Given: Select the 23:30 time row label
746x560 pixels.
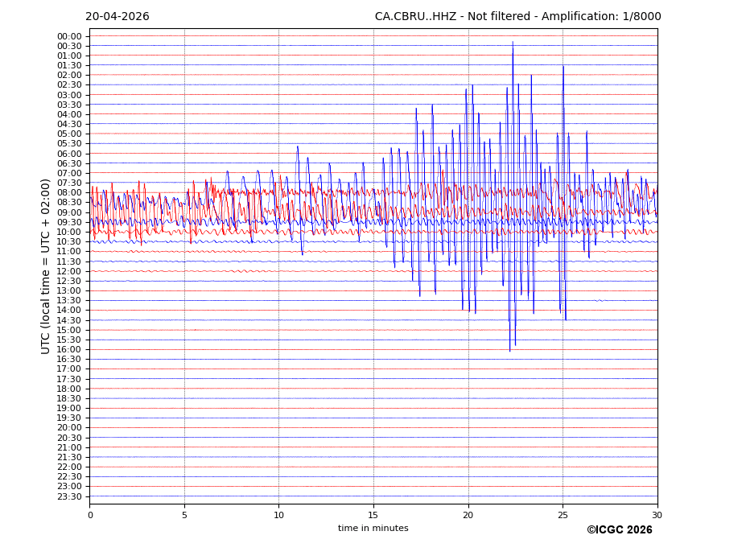Looking at the screenshot, I should click(x=69, y=496).
